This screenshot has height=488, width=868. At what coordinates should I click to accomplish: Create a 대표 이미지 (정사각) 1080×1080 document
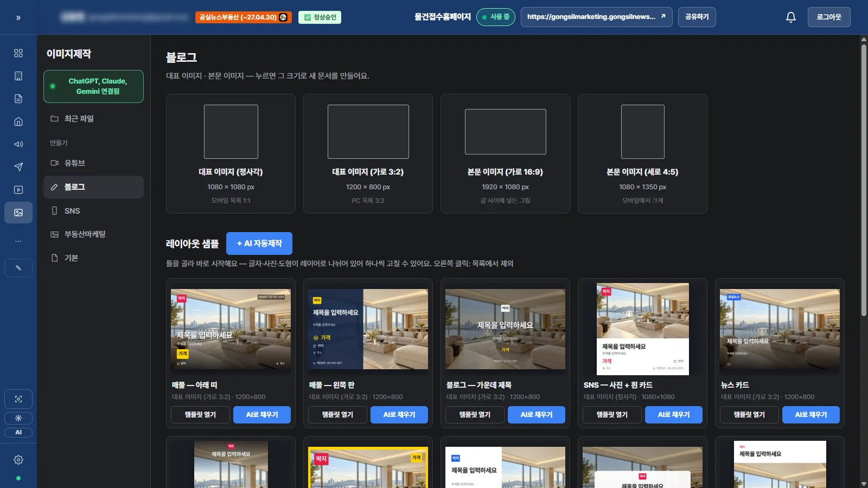coord(231,154)
